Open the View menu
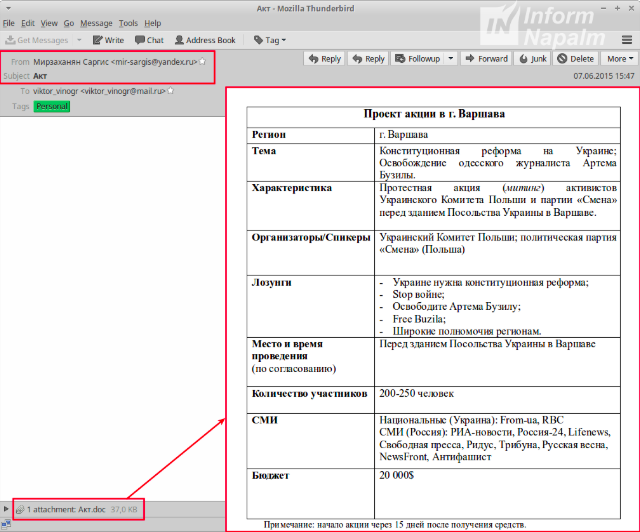The image size is (640, 532). 49,23
